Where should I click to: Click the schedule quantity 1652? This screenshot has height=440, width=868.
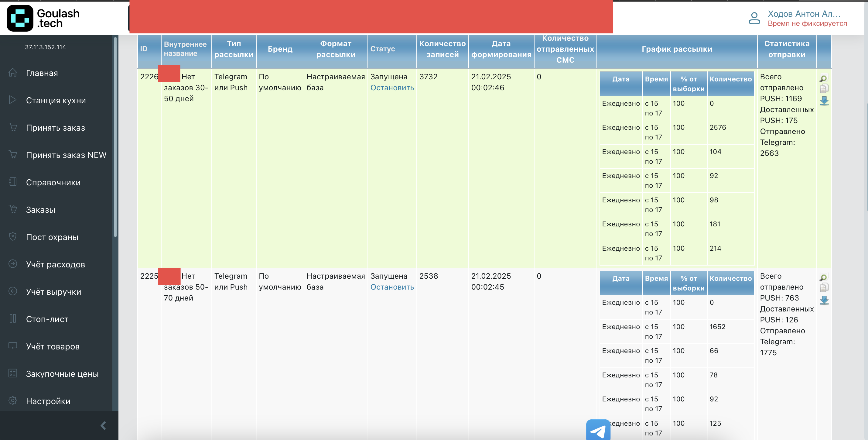717,327
